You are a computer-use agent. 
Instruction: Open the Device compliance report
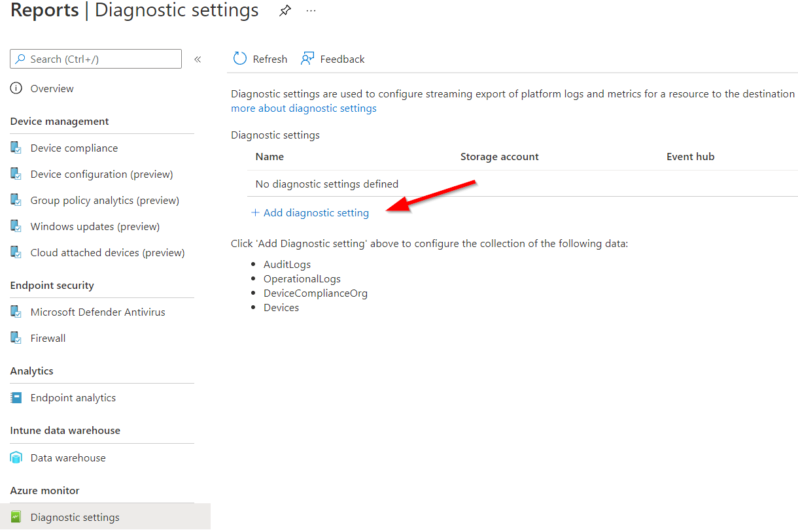(x=74, y=148)
